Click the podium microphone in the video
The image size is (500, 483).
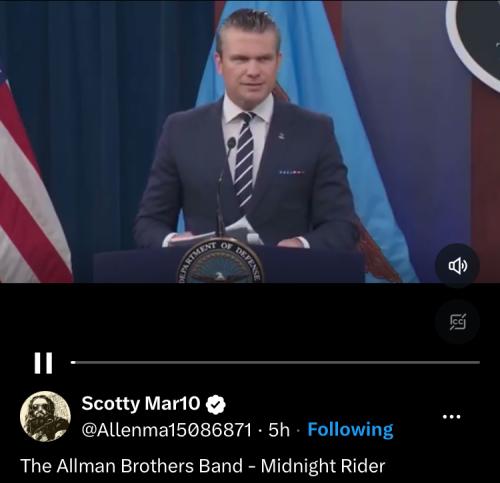tap(224, 187)
